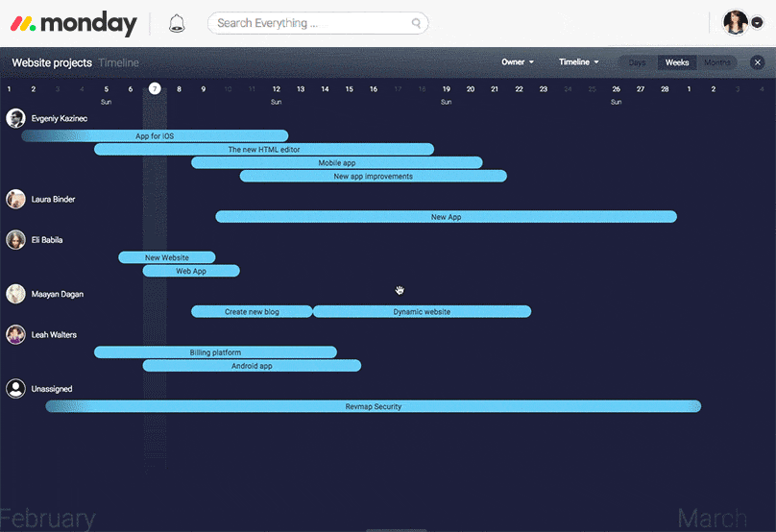Expand the account dropdown arrow
The image size is (776, 532).
(x=757, y=22)
